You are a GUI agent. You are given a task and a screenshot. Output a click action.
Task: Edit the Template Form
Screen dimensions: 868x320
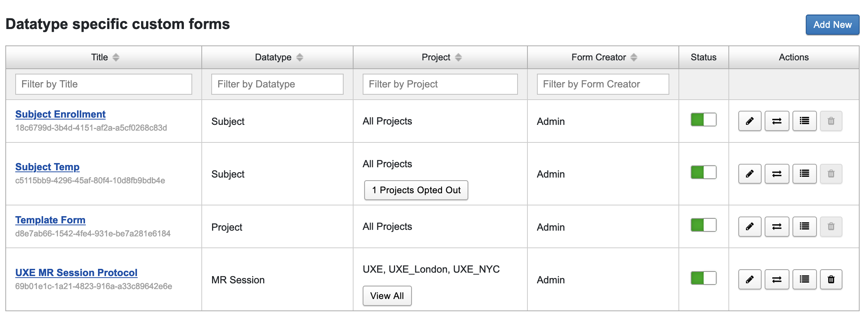749,226
